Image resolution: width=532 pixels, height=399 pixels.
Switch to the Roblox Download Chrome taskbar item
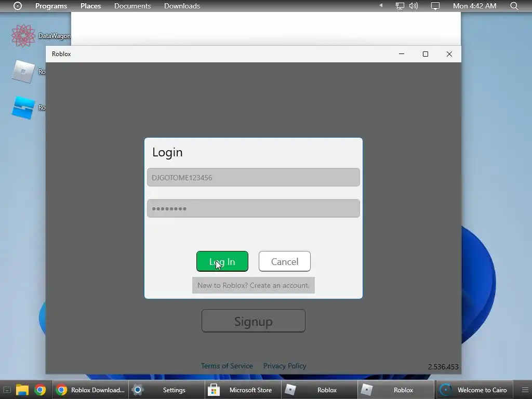click(90, 390)
